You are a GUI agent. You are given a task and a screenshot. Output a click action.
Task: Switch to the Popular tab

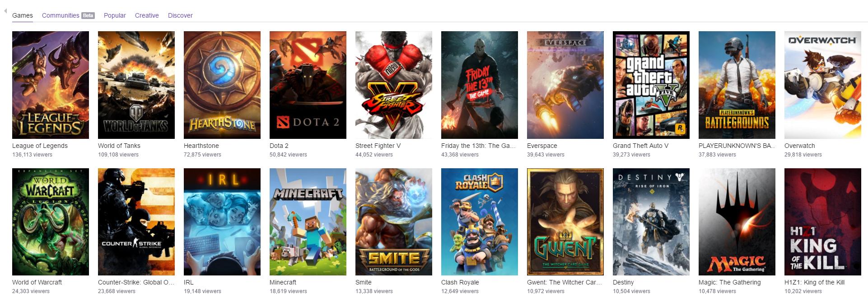pos(115,15)
